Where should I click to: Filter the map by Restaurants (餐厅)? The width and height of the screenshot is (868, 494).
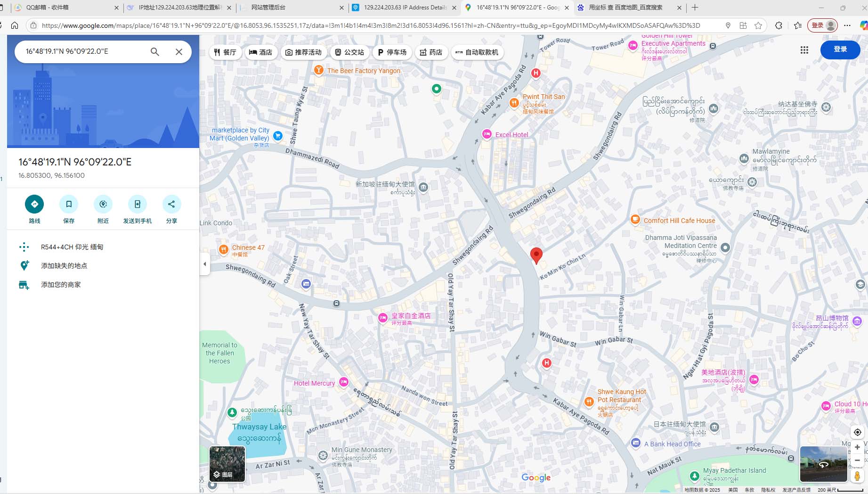click(225, 52)
